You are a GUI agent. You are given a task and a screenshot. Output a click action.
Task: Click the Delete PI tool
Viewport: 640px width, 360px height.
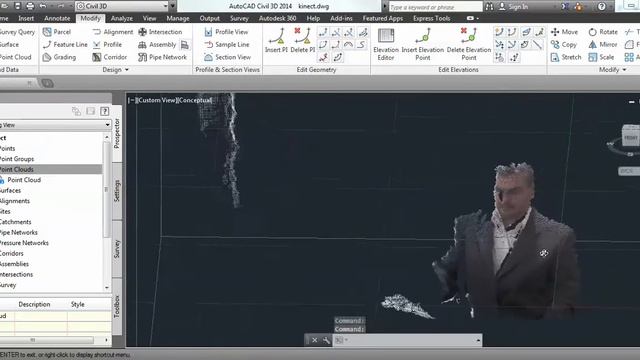[302, 40]
